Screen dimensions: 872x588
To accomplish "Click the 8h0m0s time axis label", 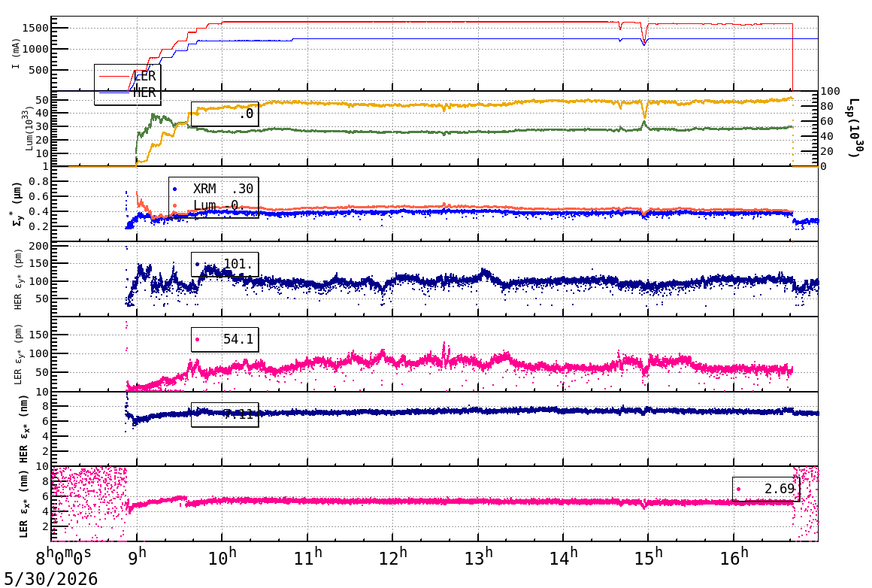I will (x=64, y=557).
